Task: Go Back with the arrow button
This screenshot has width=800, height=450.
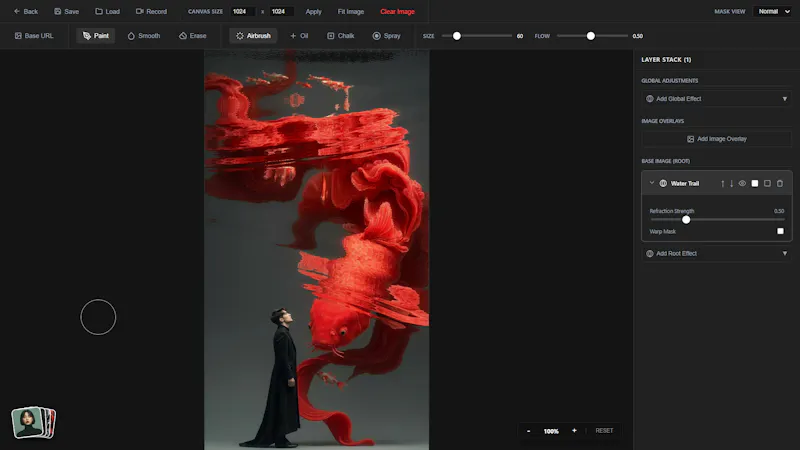Action: click(26, 11)
